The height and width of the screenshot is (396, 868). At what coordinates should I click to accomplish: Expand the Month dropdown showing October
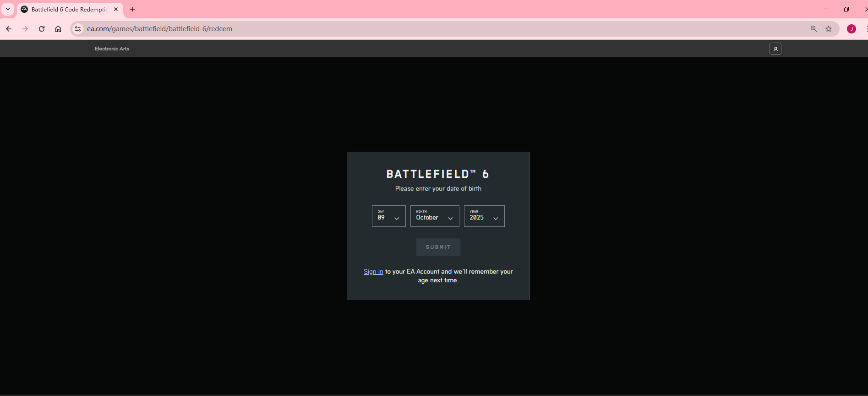click(434, 216)
